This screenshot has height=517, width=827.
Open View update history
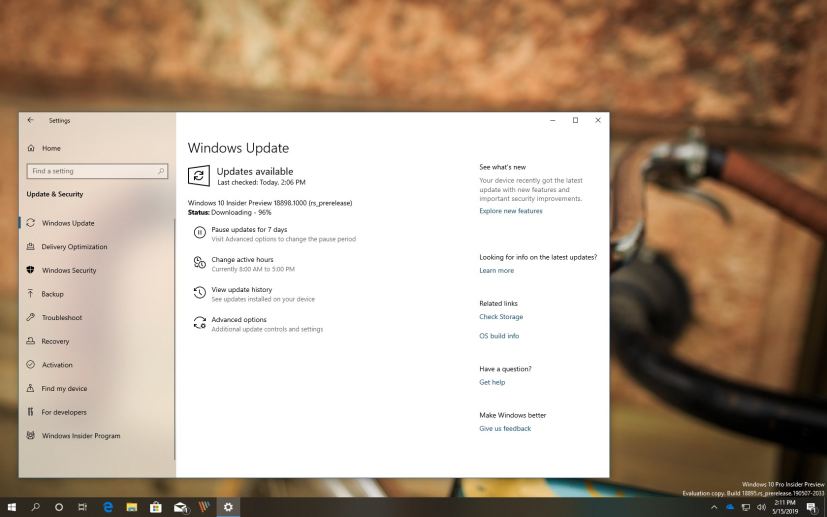(242, 290)
